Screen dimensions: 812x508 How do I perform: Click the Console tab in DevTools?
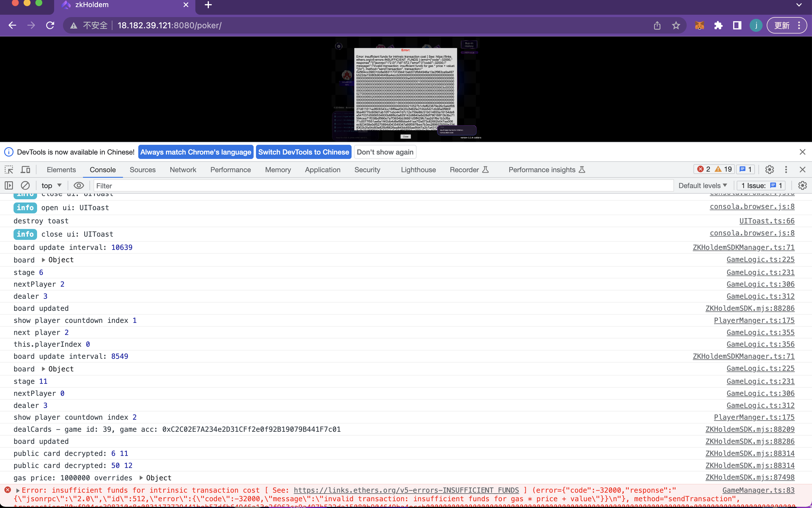103,170
